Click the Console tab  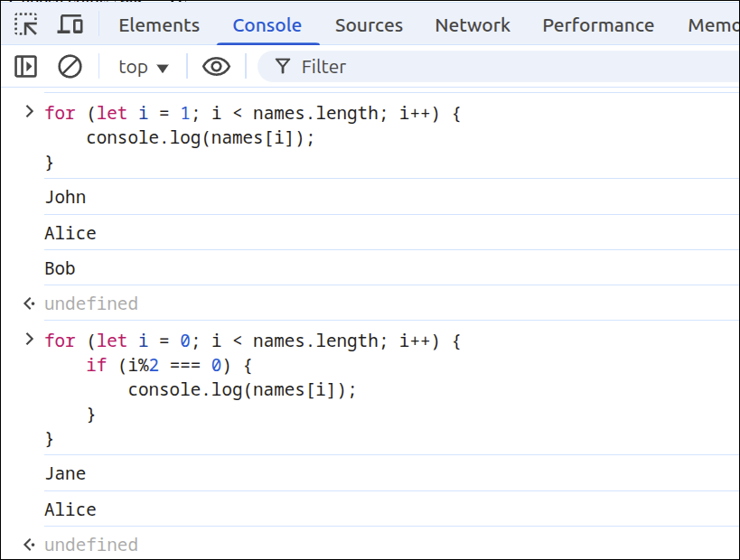(267, 25)
